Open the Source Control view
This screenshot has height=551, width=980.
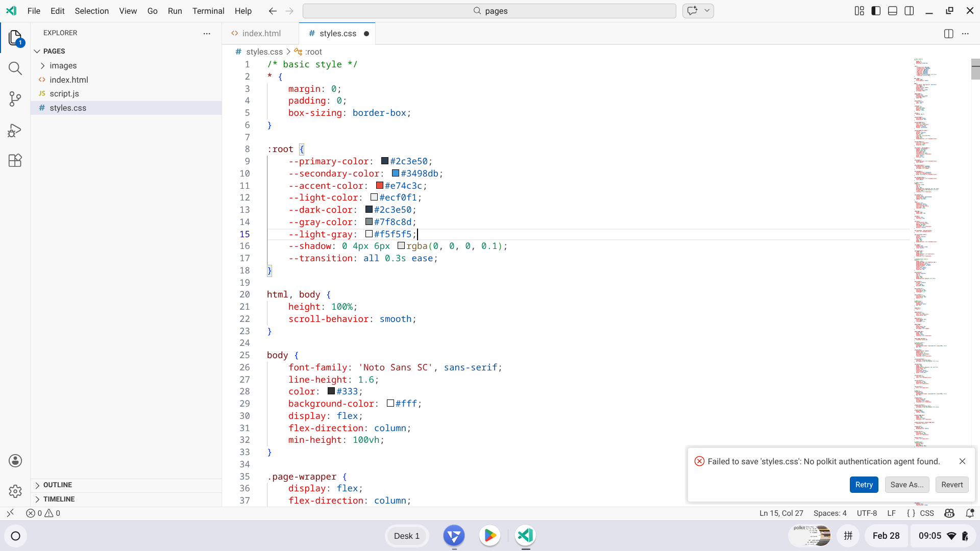[x=15, y=99]
